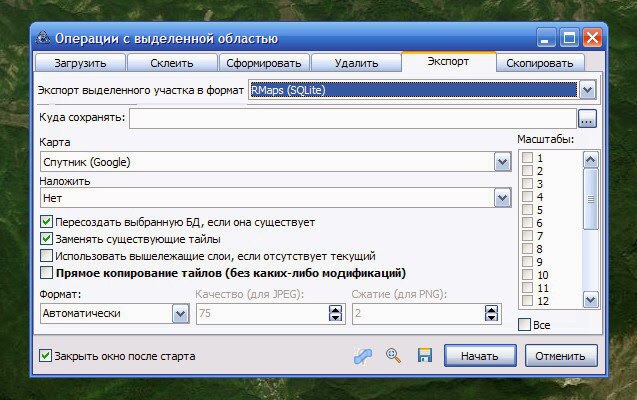
Task: Check scale 12 checkbox
Action: click(x=527, y=301)
